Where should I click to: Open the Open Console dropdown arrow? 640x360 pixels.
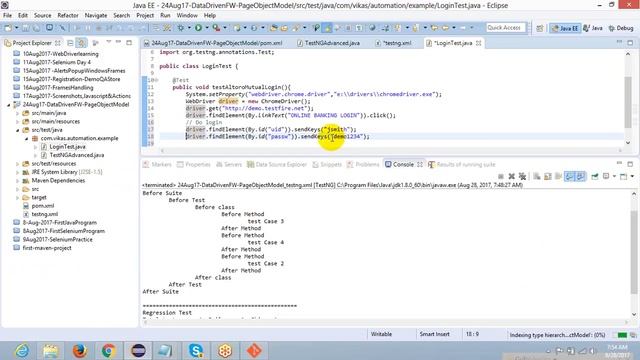coord(632,176)
